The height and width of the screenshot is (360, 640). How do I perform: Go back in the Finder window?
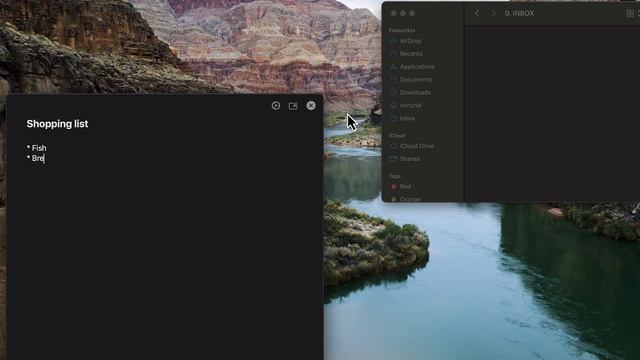tap(476, 13)
